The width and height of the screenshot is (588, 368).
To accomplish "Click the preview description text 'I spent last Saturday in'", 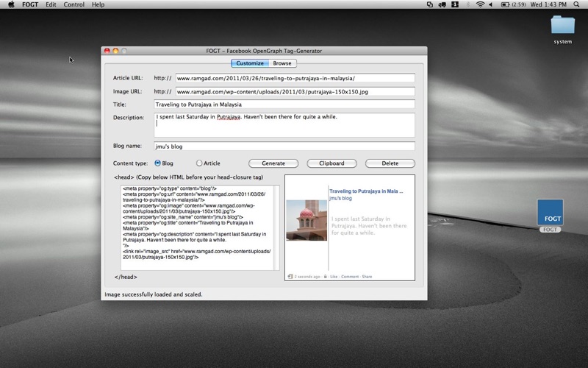I will (361, 219).
